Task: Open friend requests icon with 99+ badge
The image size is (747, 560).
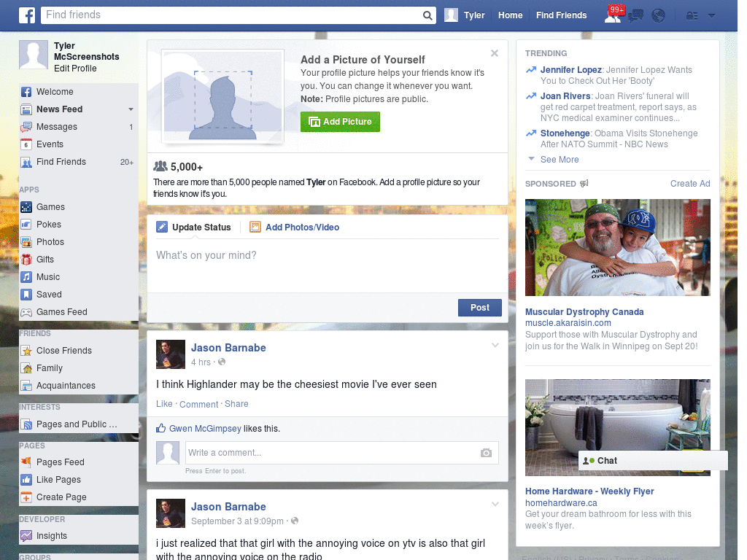Action: 614,15
